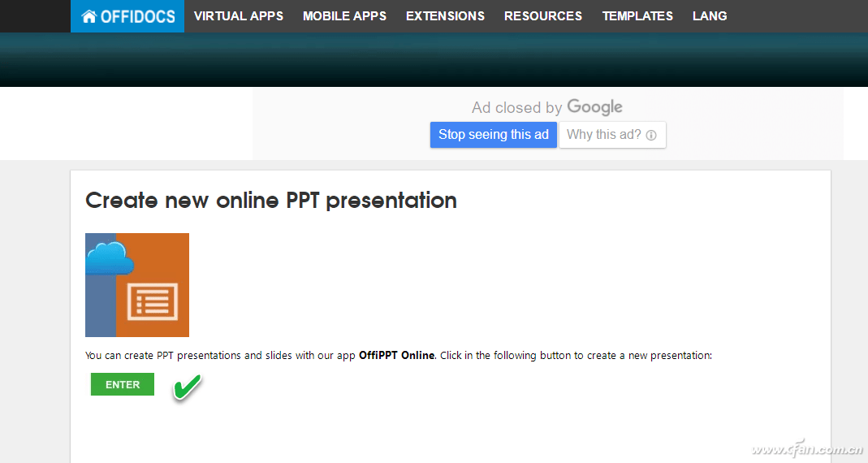Click the OFFIDOCS brand text
Viewport: 868px width, 463px height.
click(x=138, y=16)
